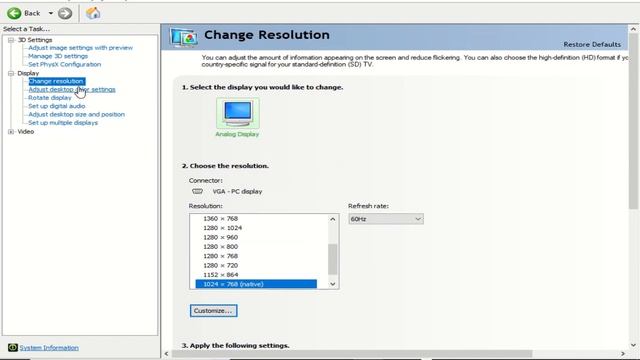Click the Customize... button
Viewport: 640px width, 360px height.
[213, 311]
